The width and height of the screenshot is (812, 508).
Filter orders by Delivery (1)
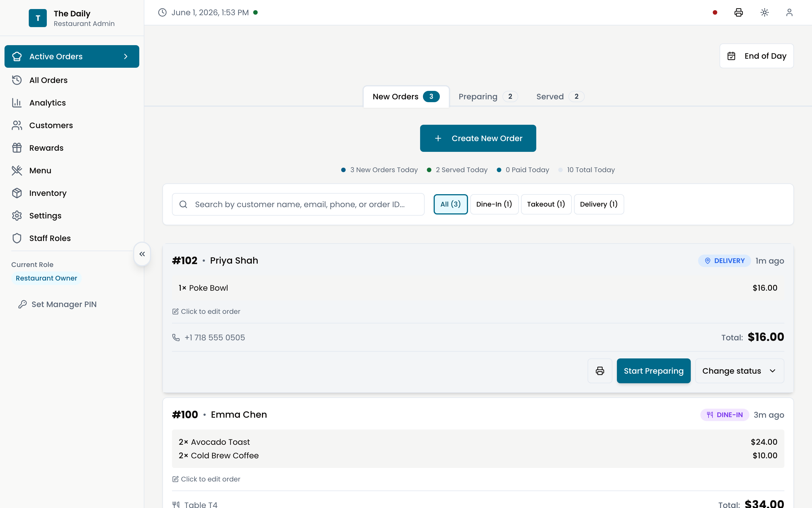click(x=599, y=204)
